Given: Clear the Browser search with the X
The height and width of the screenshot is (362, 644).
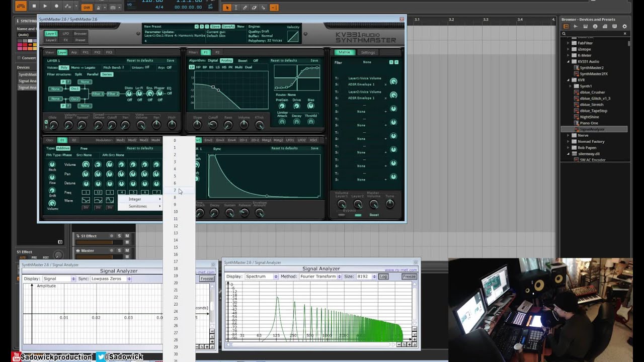Looking at the screenshot, I should point(625,34).
